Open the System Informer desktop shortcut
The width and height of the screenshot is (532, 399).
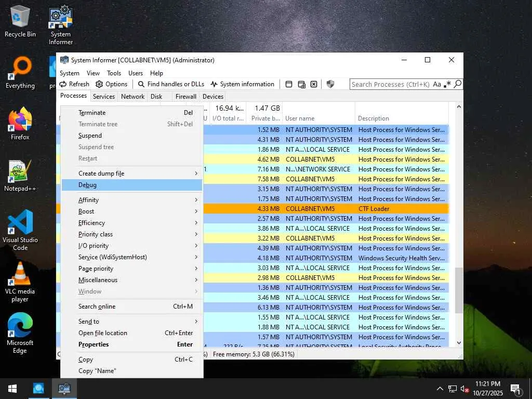click(60, 25)
